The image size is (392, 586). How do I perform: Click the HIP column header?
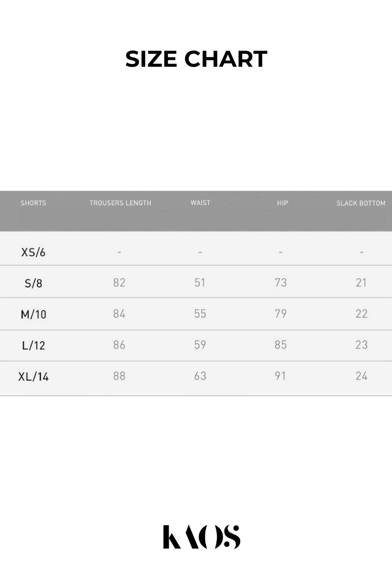tap(282, 203)
